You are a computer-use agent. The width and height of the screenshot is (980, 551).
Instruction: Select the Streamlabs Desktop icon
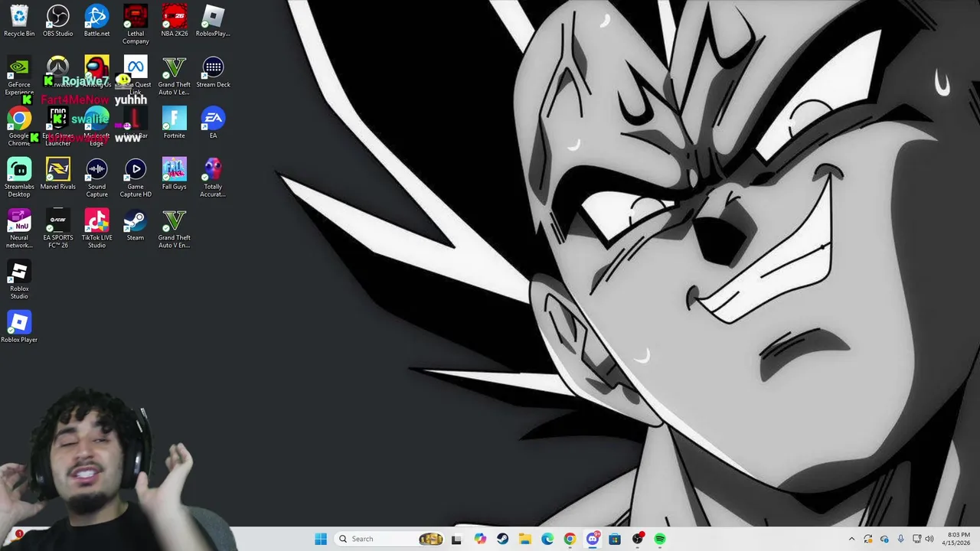[x=19, y=178]
